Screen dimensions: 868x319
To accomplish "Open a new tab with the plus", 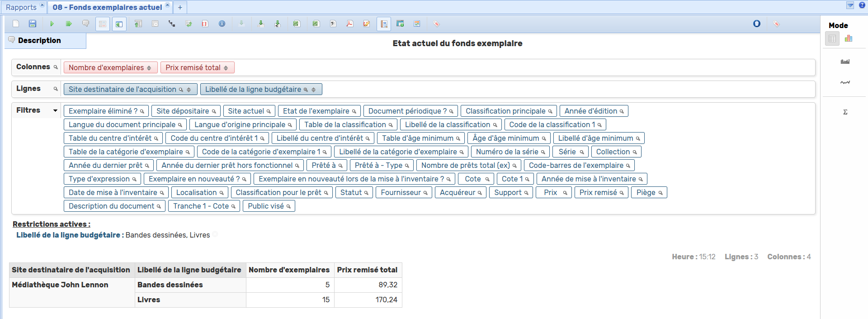I will 180,7.
